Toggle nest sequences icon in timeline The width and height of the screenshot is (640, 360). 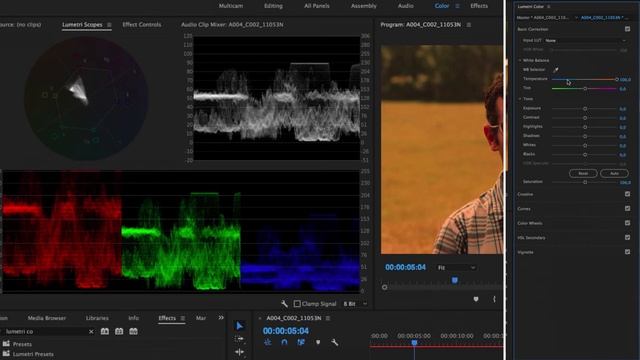click(x=268, y=342)
